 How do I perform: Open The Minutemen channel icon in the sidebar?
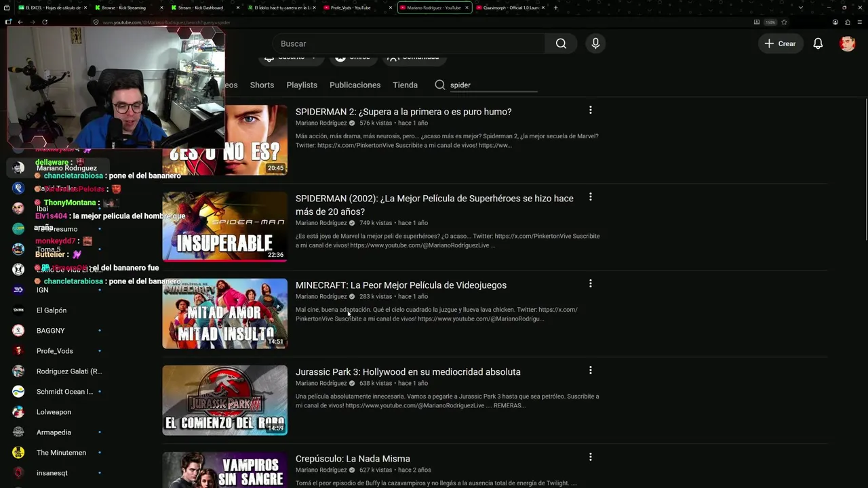[x=18, y=453]
